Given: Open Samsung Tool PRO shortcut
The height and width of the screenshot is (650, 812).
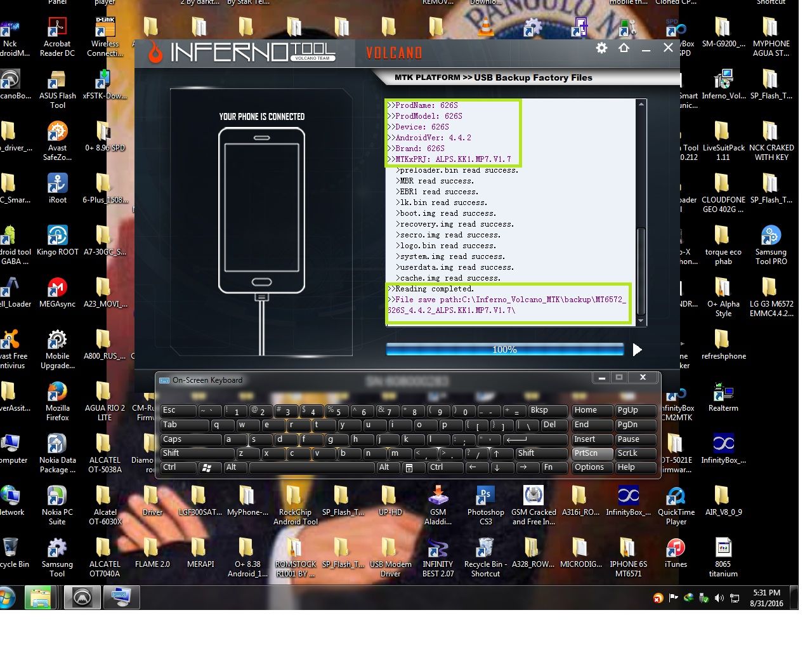Looking at the screenshot, I should 770,236.
